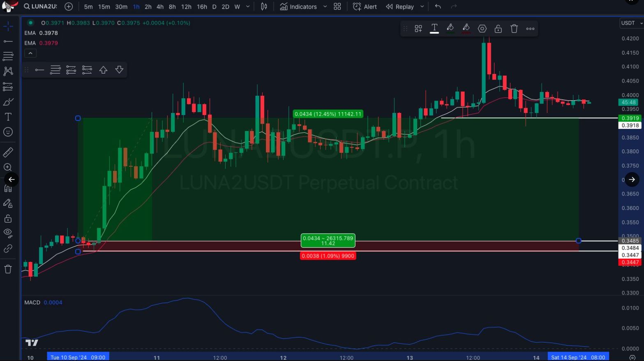Change text color in drawing toolbar

(434, 29)
